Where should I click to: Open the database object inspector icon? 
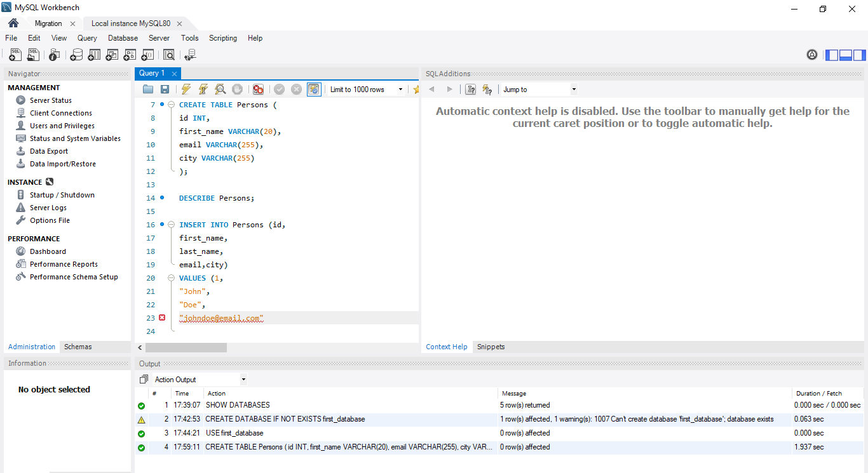(55, 55)
